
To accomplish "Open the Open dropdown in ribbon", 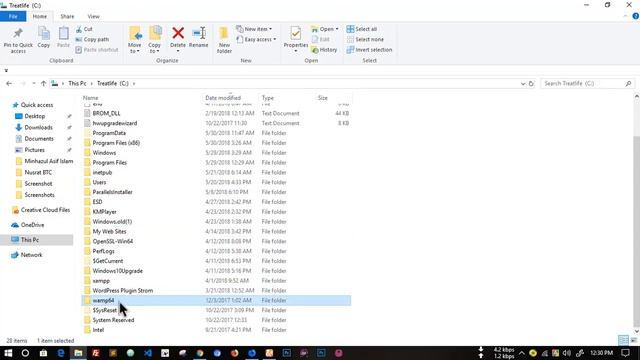I will [325, 29].
